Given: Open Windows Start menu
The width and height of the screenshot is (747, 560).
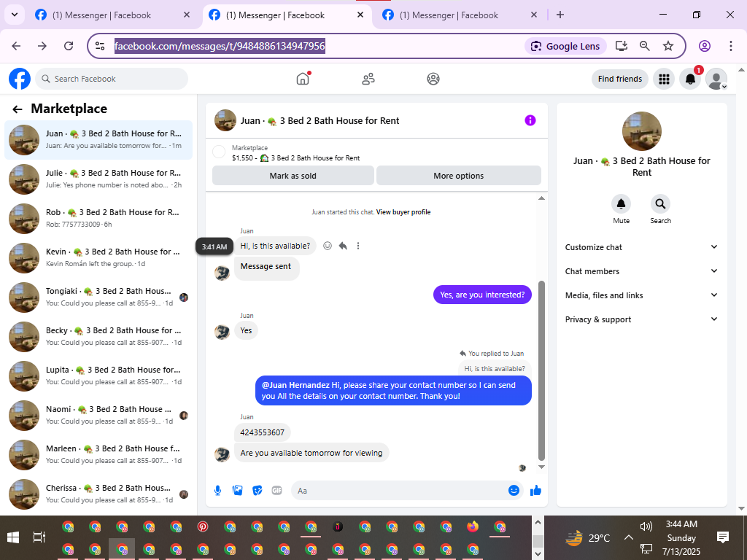Looking at the screenshot, I should click(x=13, y=537).
